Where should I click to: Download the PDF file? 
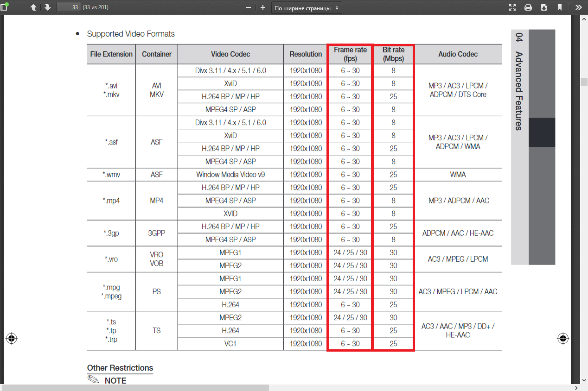pos(544,7)
